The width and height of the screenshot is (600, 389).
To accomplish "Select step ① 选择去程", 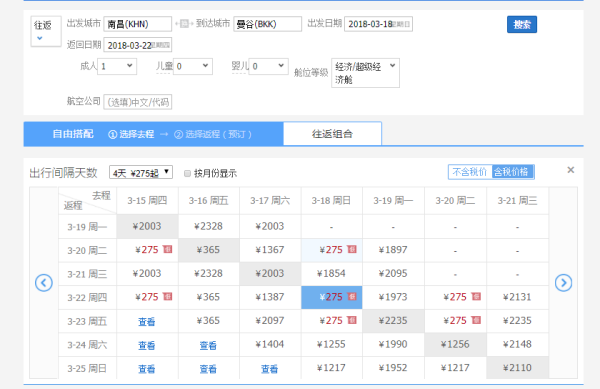I will coord(131,134).
